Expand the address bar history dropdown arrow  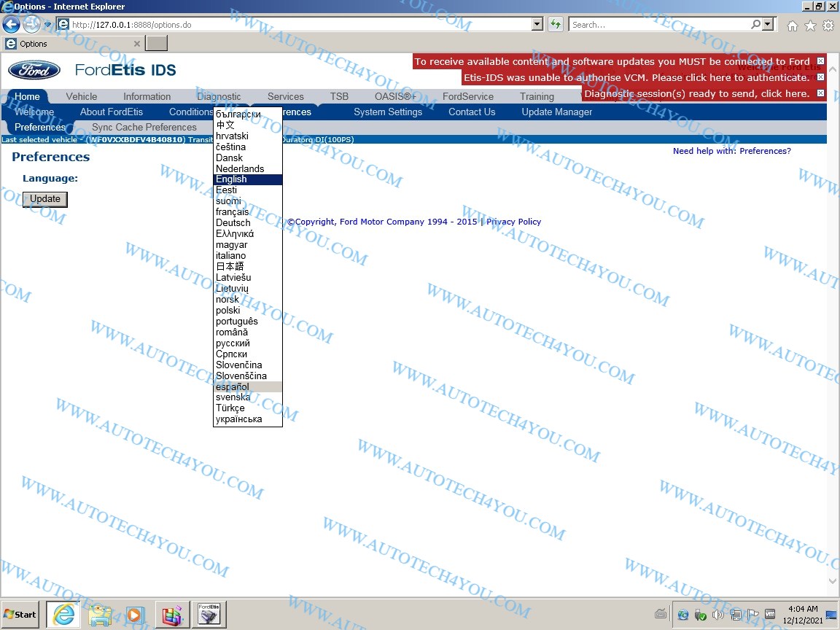click(537, 24)
